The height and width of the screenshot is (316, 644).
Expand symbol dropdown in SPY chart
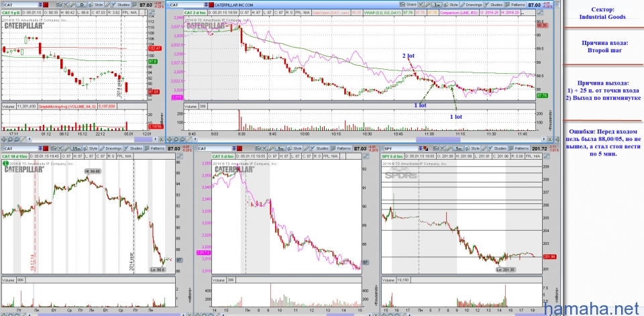click(x=420, y=148)
